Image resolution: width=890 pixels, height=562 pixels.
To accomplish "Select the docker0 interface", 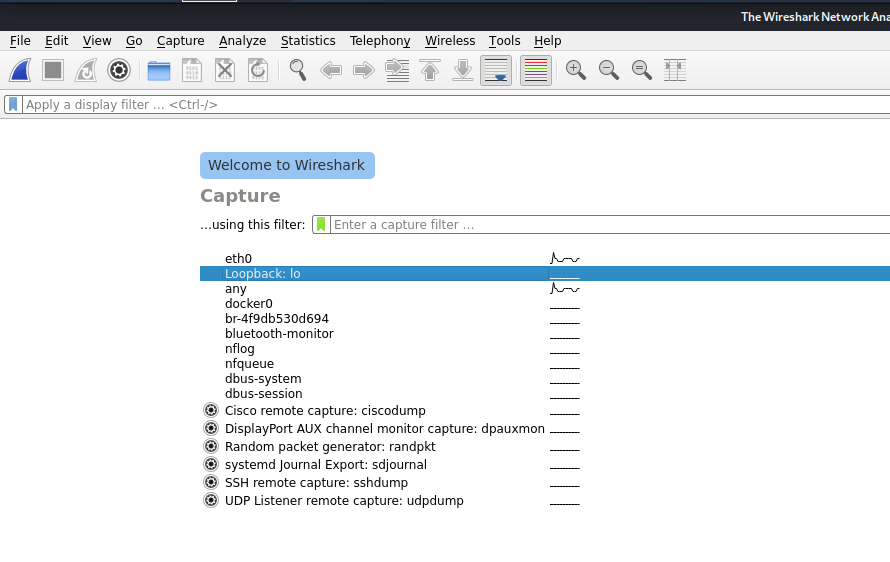I will click(x=248, y=304).
